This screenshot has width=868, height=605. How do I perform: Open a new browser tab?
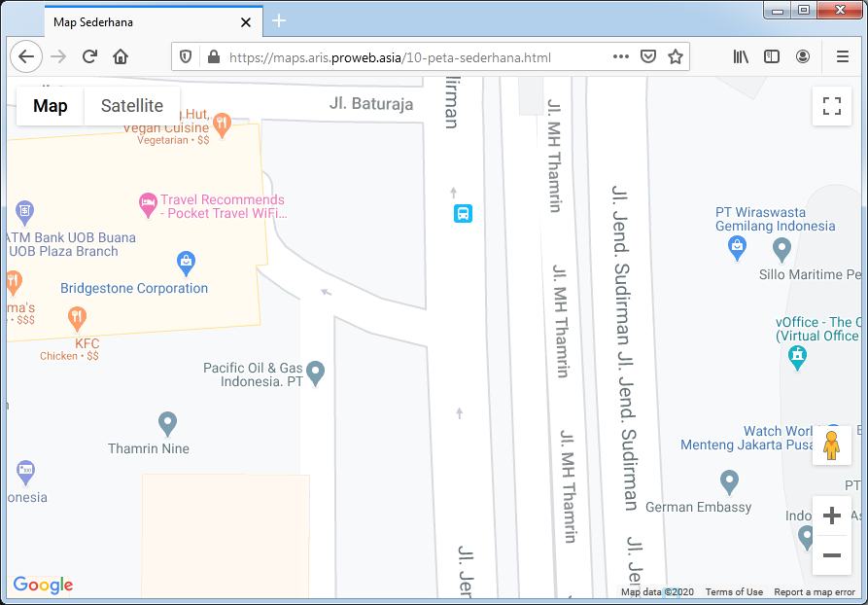tap(279, 21)
